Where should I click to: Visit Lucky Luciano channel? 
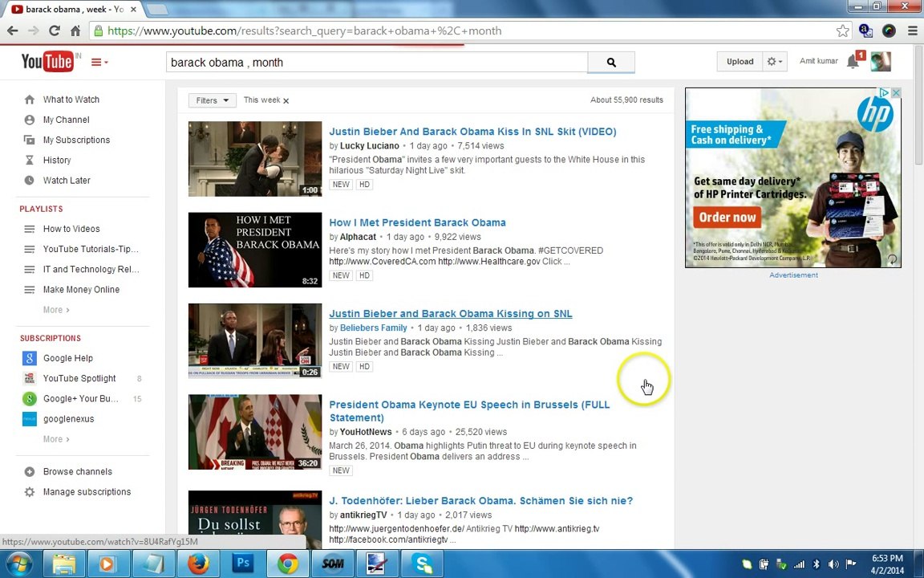click(370, 145)
